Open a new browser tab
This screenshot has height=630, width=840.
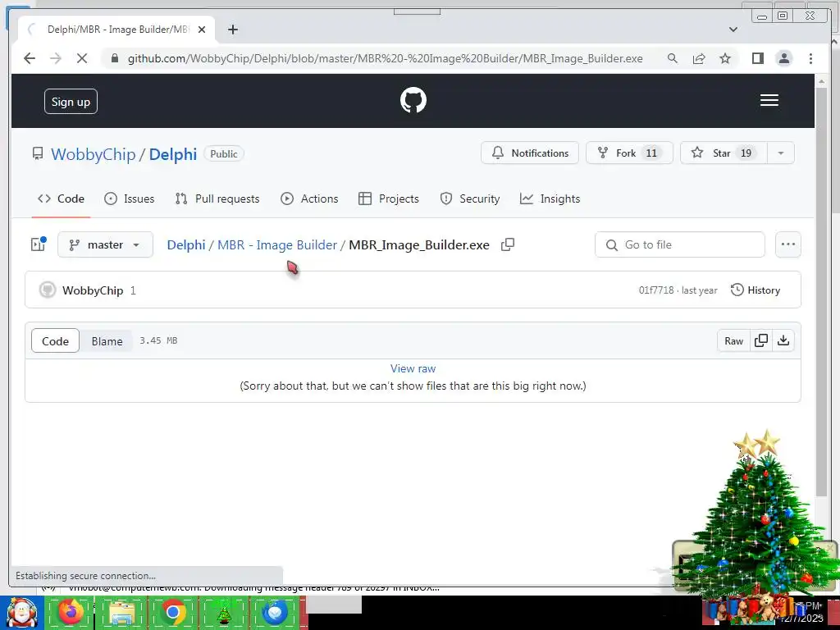click(232, 30)
